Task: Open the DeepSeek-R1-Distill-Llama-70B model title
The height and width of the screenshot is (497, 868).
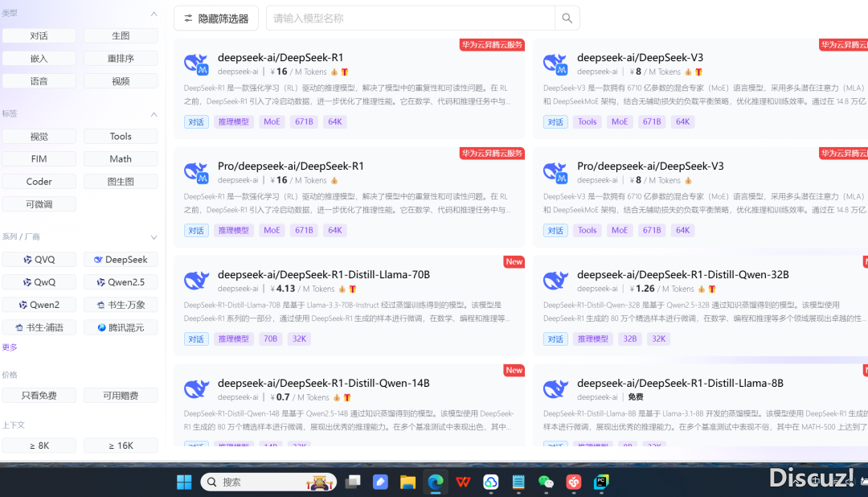Action: [324, 275]
